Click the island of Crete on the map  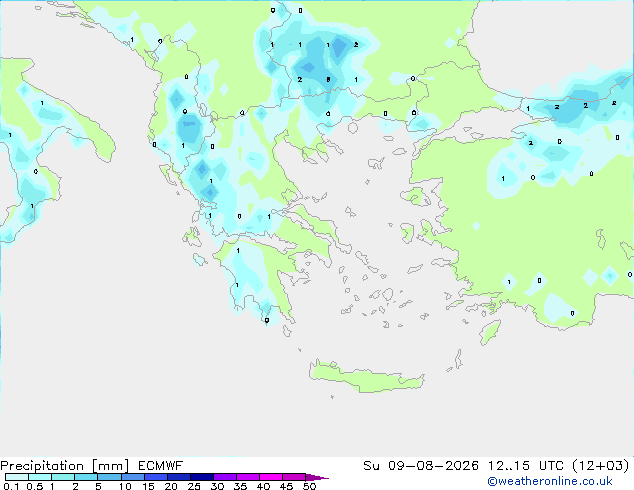click(366, 377)
